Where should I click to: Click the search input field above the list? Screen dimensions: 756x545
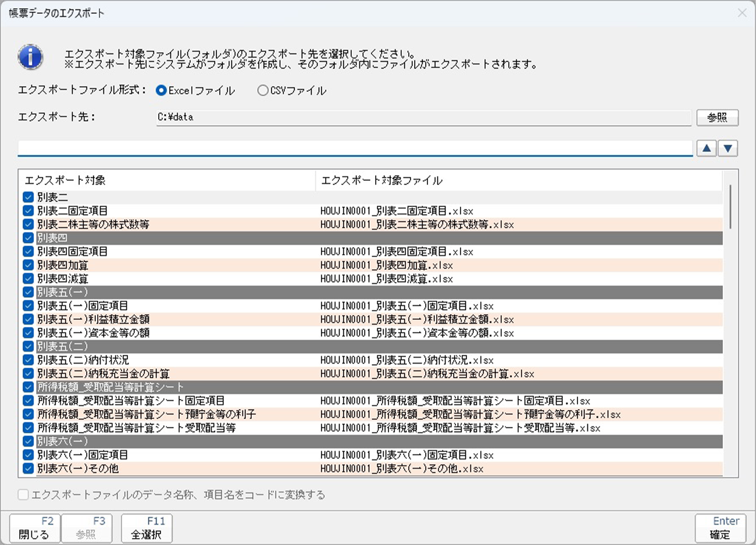click(x=355, y=148)
